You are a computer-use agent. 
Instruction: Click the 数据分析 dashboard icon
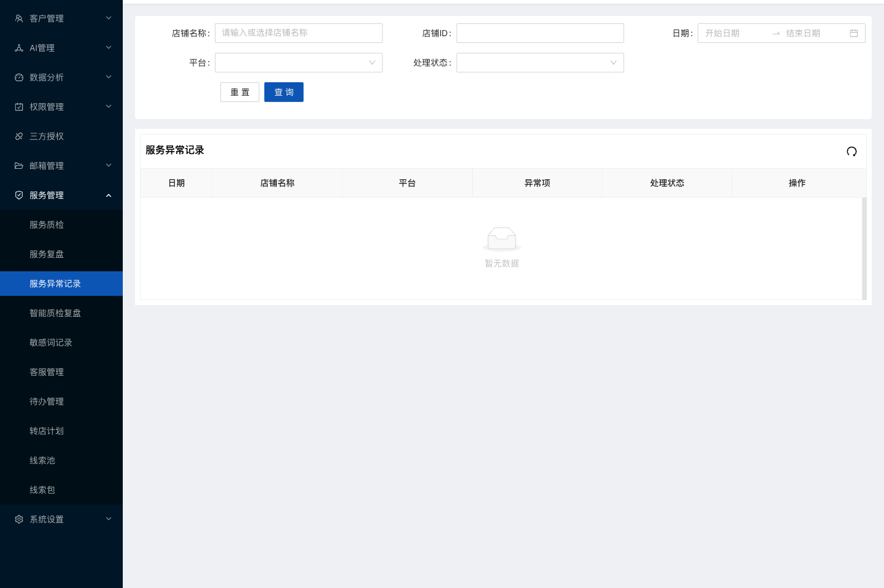point(19,77)
